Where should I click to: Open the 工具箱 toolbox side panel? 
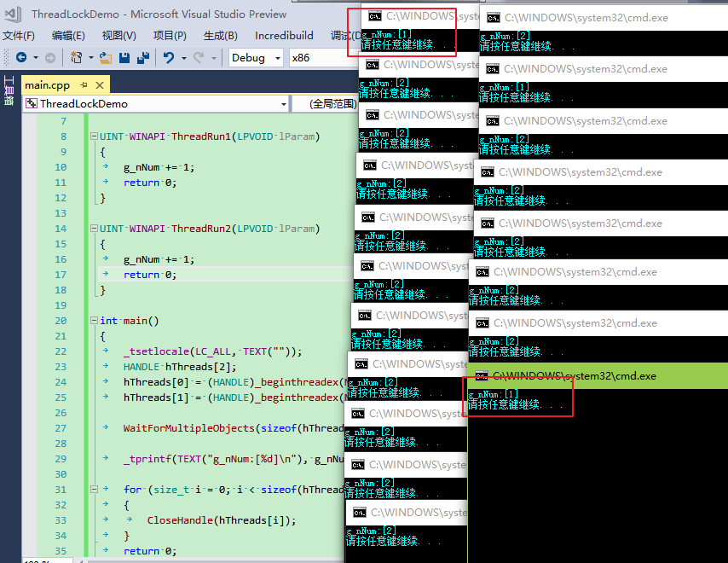coord(9,90)
